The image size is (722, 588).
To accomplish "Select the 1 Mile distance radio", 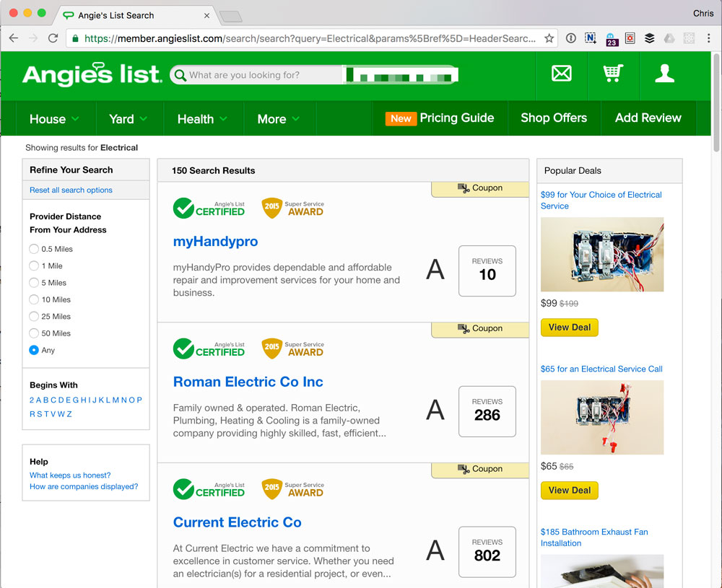I will tap(34, 266).
